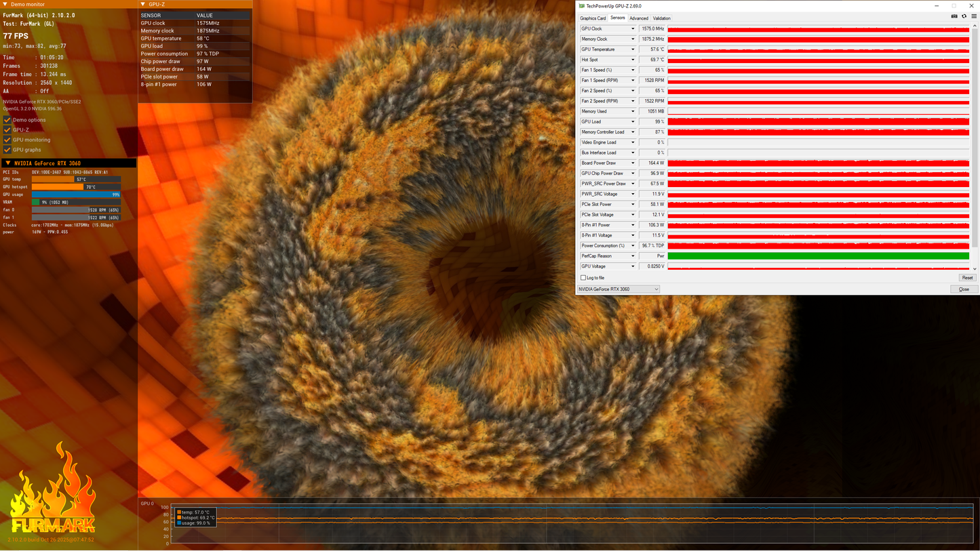Select the Sensors tab in GPU-Z
This screenshot has height=551, width=980.
pos(618,18)
